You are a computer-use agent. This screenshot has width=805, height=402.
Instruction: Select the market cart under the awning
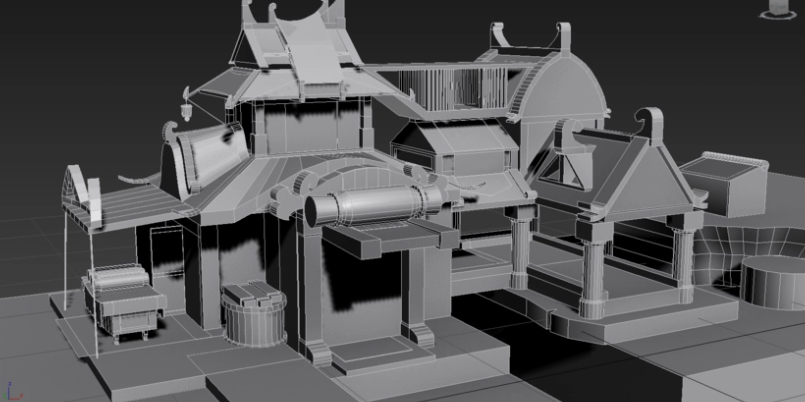[123, 300]
